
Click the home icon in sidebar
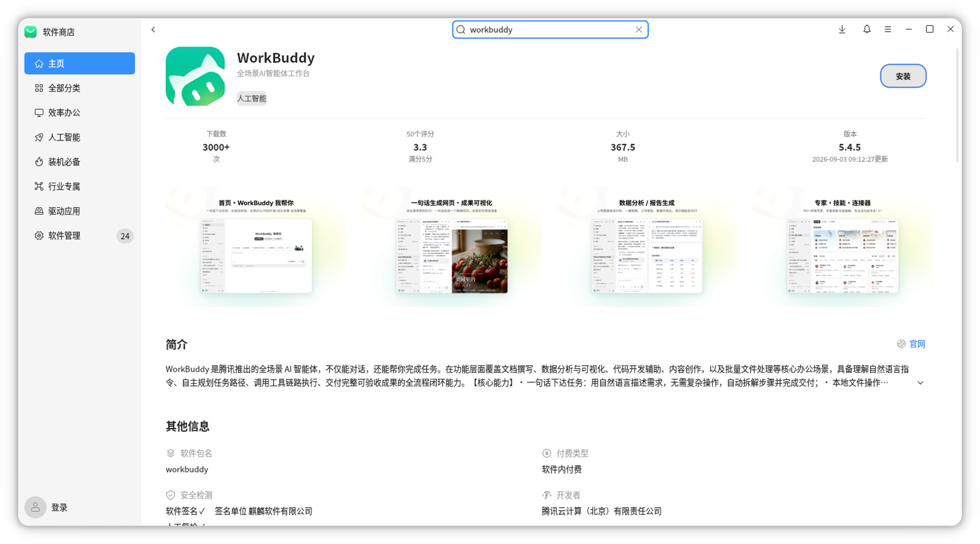tap(39, 63)
